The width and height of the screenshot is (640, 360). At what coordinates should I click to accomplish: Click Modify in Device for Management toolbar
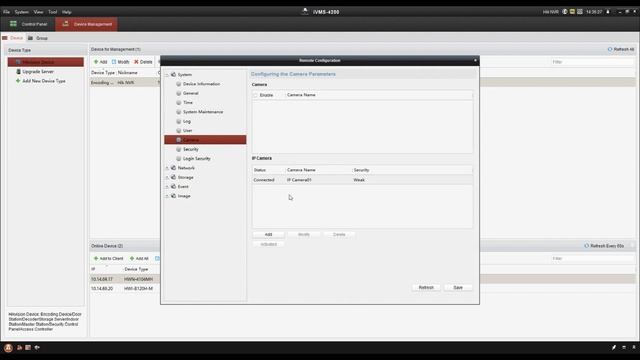coord(120,62)
